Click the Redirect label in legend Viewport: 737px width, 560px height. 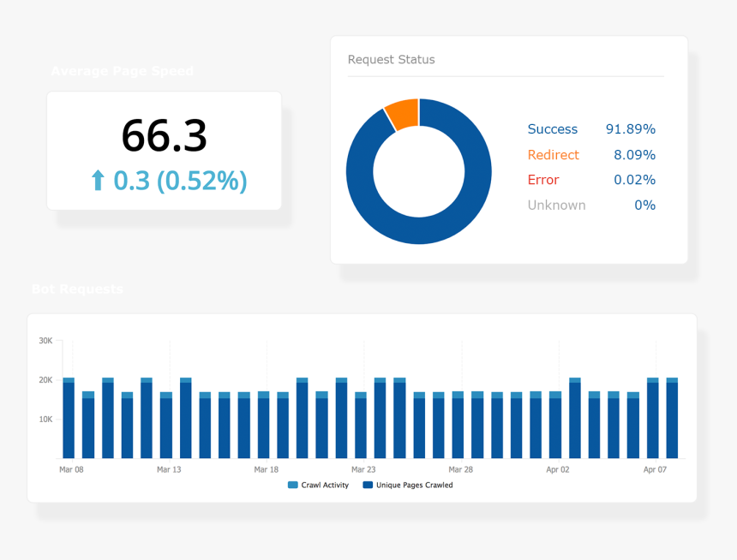pos(554,155)
